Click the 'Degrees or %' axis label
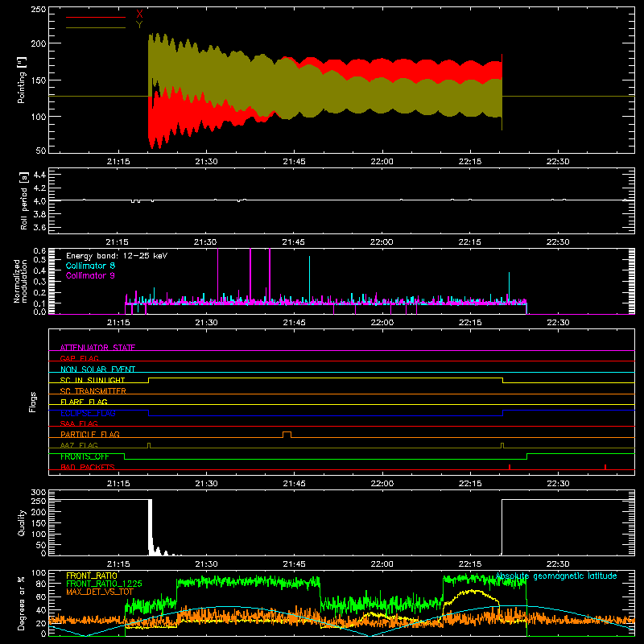 click(x=22, y=604)
